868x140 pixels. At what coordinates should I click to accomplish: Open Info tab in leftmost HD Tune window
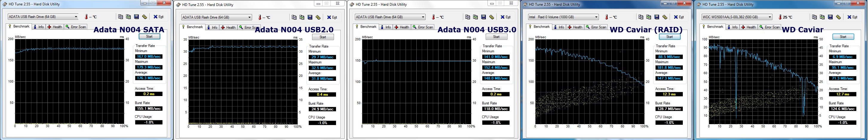click(39, 27)
